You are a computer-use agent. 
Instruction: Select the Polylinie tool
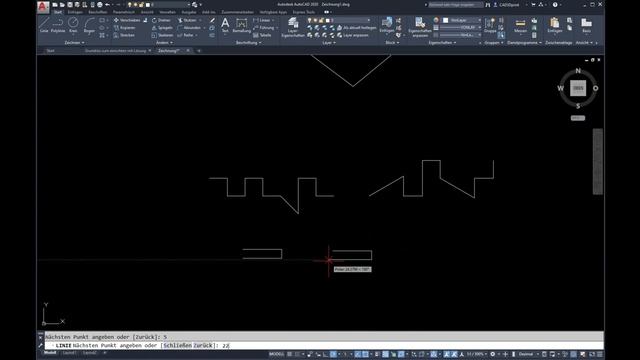(x=58, y=25)
